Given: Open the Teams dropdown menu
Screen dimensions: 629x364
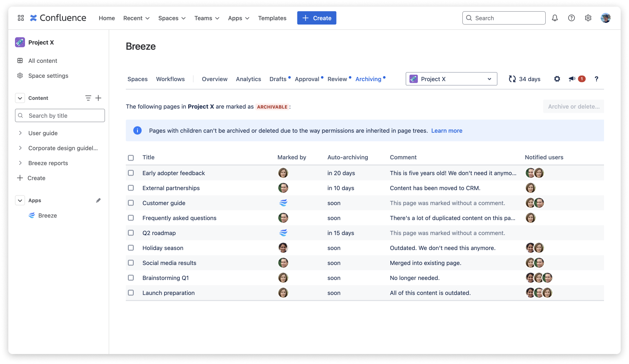Looking at the screenshot, I should (207, 18).
